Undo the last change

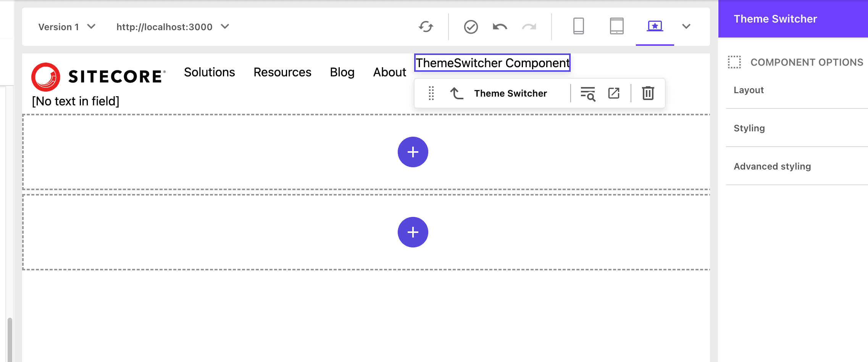pyautogui.click(x=500, y=27)
